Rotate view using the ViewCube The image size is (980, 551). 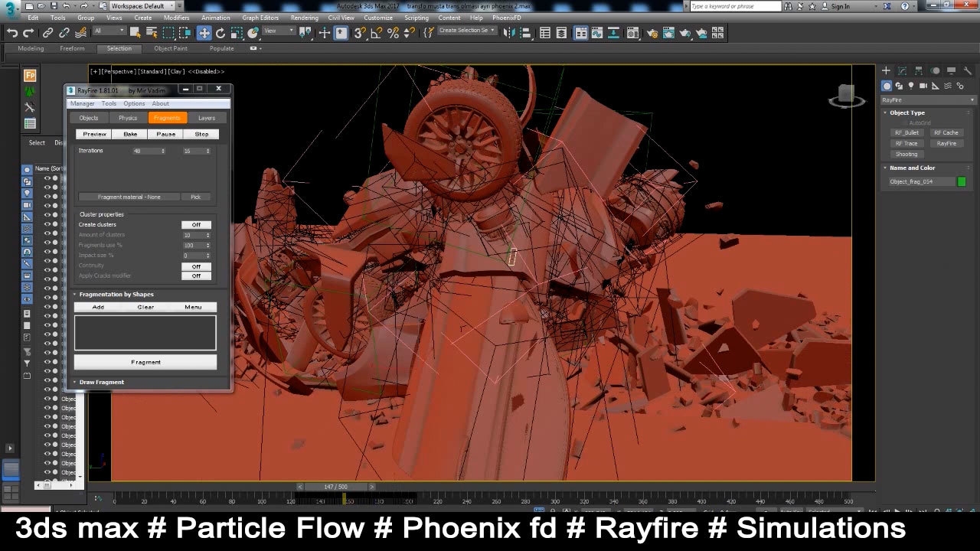click(x=846, y=95)
